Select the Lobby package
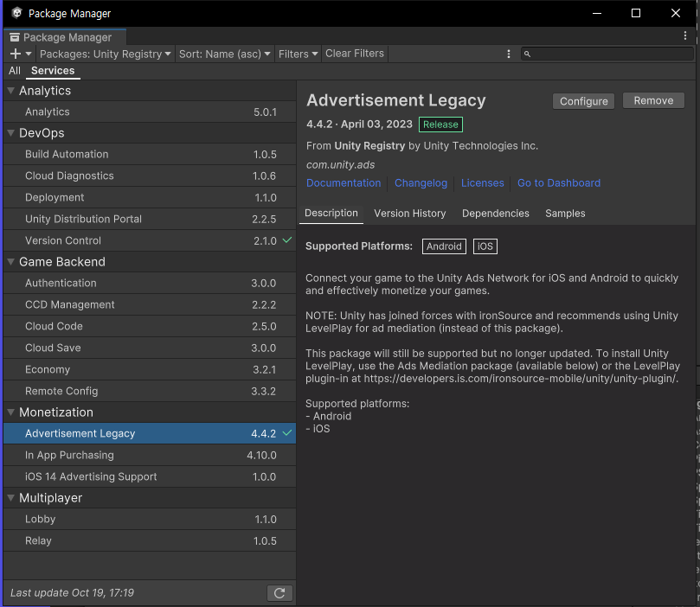This screenshot has height=607, width=700. pos(150,519)
